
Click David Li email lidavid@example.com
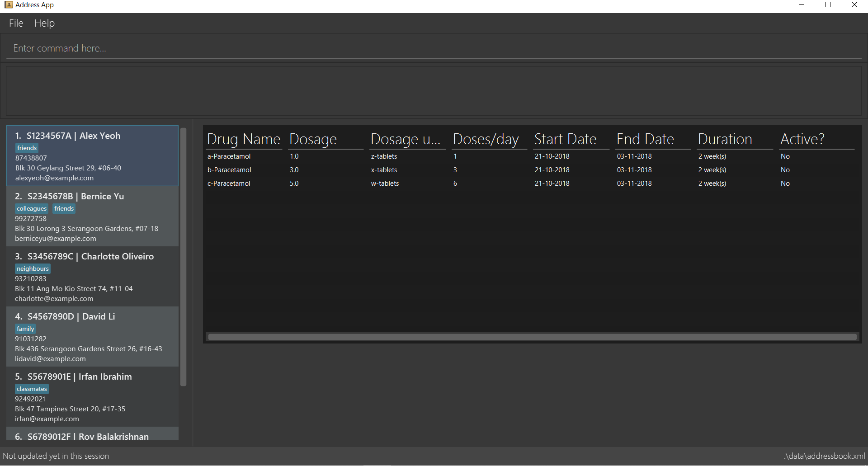[50, 359]
